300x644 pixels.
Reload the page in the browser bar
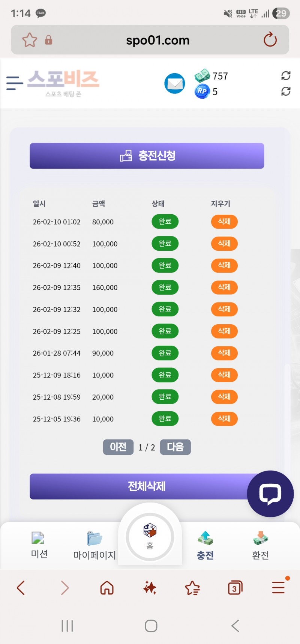(x=270, y=40)
